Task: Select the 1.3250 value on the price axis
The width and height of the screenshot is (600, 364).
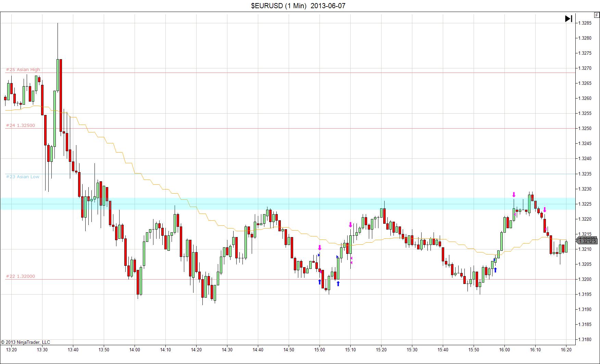Action: click(585, 129)
